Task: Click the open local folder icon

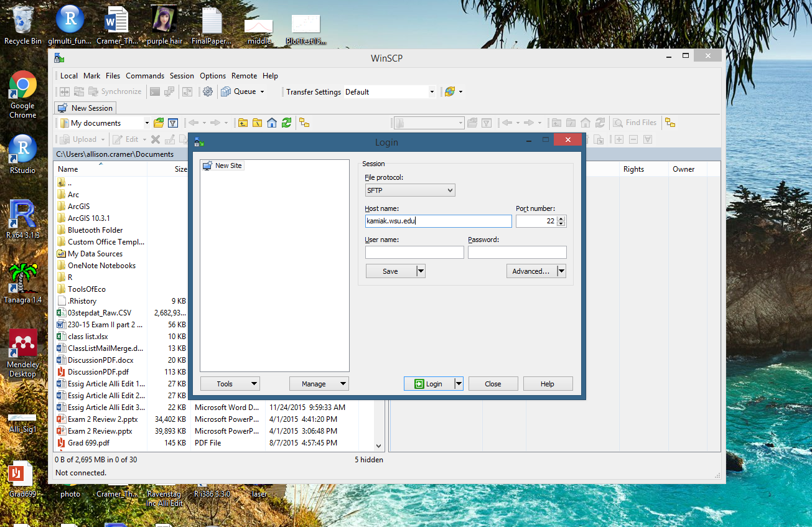Action: 159,123
